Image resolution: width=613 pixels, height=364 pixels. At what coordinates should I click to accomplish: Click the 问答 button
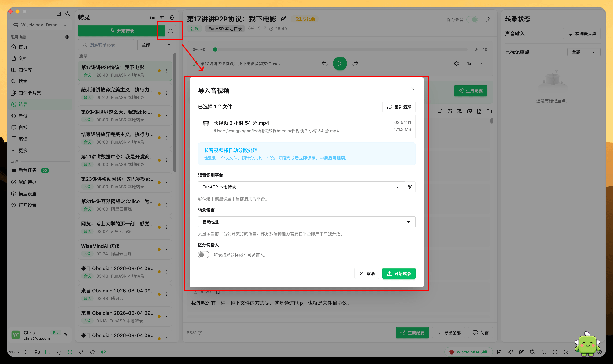tap(481, 333)
